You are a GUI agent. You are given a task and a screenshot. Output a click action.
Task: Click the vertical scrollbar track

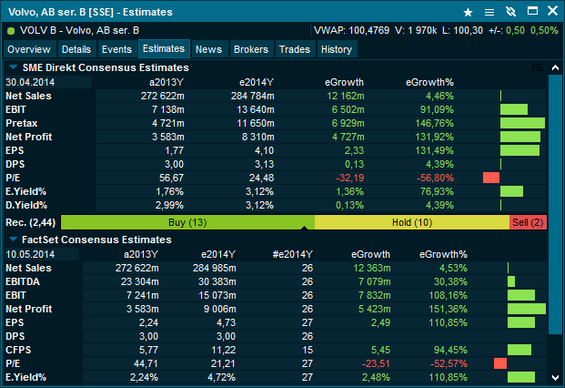coord(555,205)
